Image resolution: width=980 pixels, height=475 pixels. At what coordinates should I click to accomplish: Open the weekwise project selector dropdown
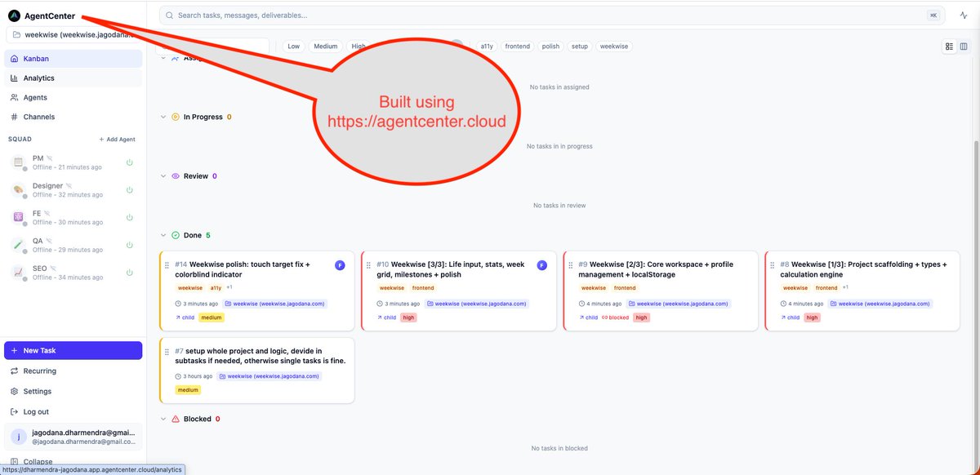[74, 35]
